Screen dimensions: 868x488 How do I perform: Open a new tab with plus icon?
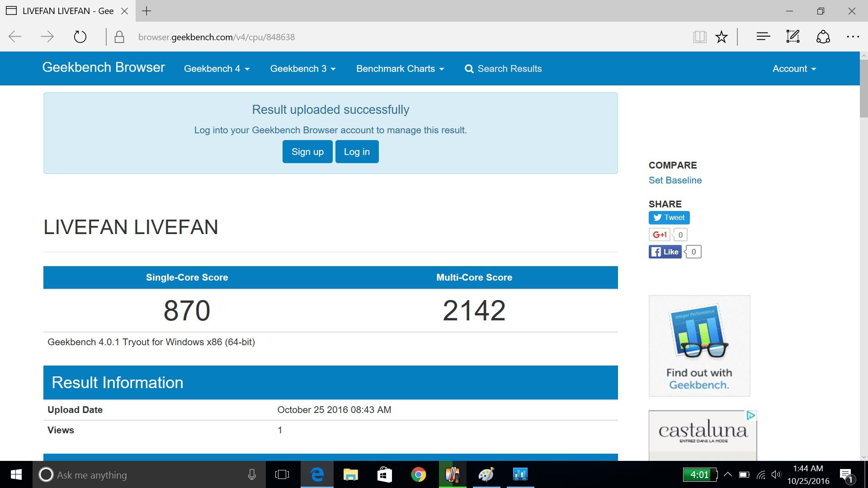(x=146, y=11)
